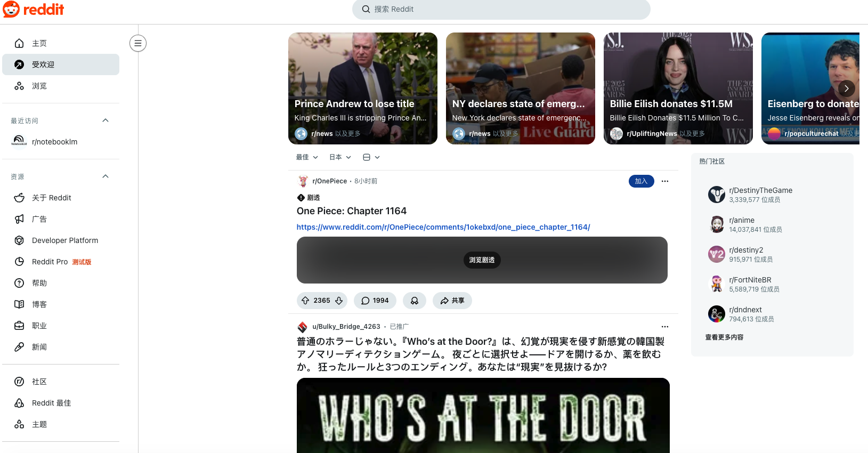868x453 pixels.
Task: Go to 主页 in the sidebar
Action: pos(61,43)
